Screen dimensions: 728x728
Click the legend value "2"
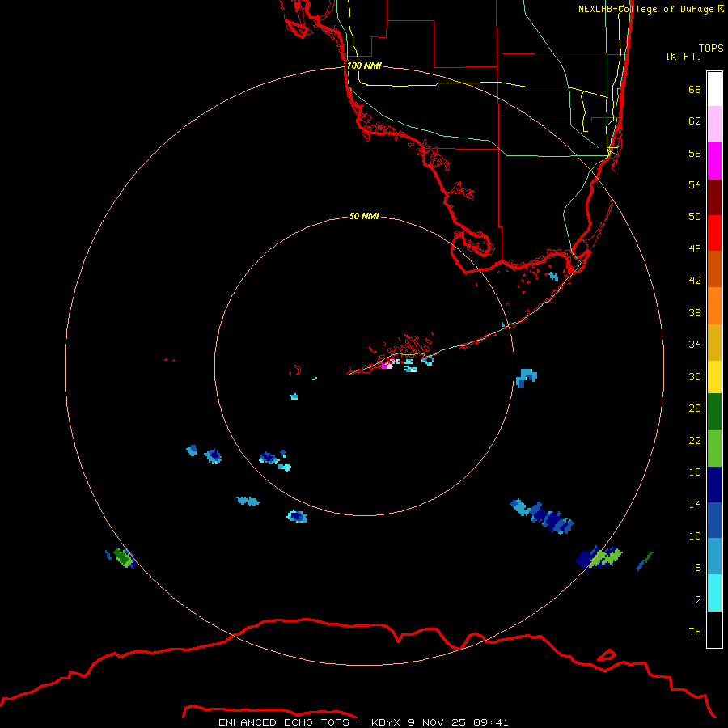click(698, 599)
